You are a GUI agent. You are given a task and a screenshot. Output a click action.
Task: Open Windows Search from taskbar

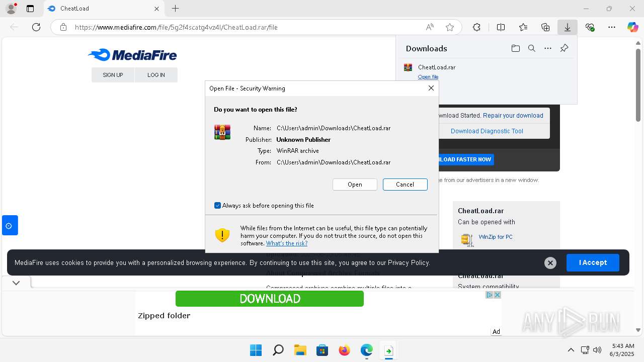point(278,350)
